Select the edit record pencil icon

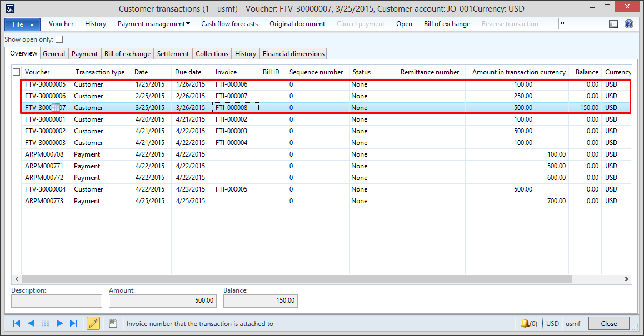93,323
